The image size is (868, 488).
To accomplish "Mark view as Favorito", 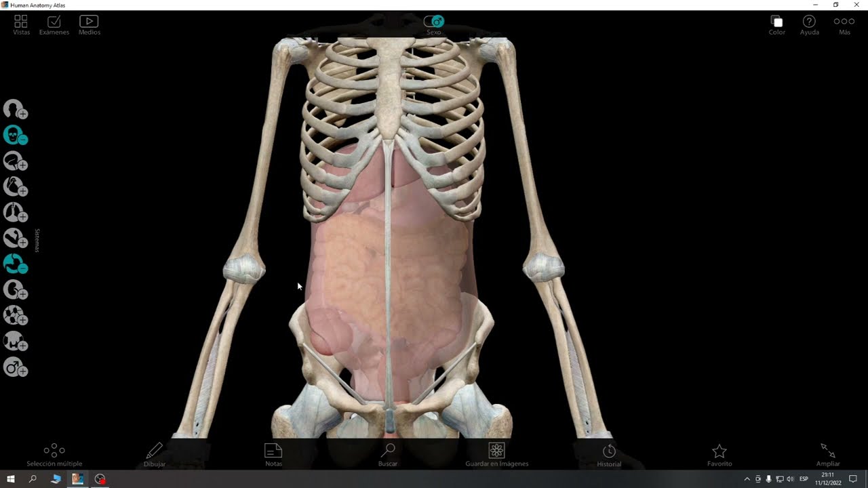I will (719, 455).
